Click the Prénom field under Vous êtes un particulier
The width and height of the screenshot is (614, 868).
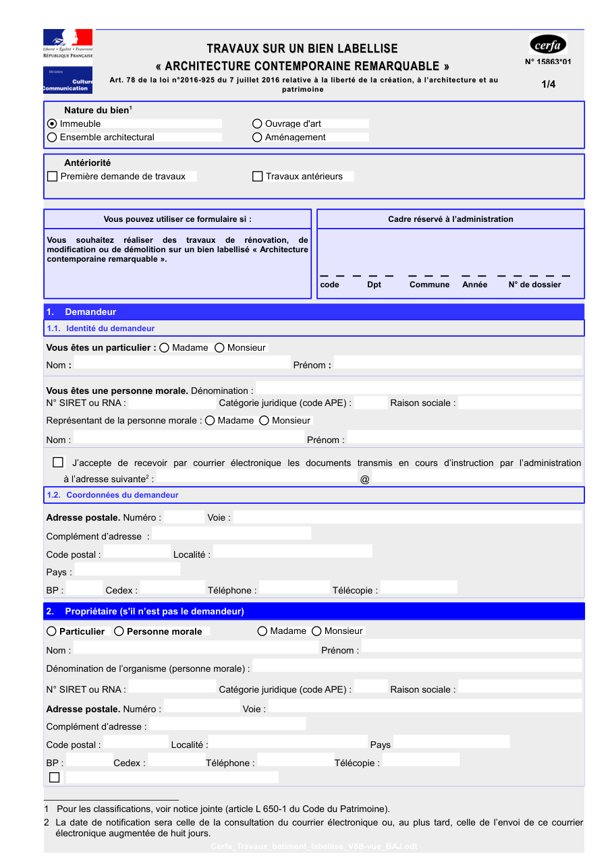(x=457, y=363)
